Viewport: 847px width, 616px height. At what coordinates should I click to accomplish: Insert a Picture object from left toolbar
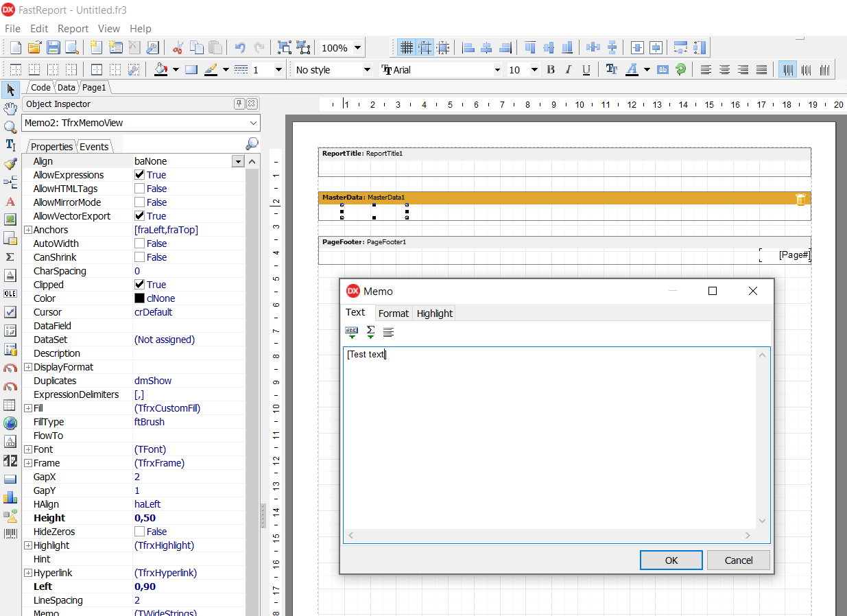(10, 220)
